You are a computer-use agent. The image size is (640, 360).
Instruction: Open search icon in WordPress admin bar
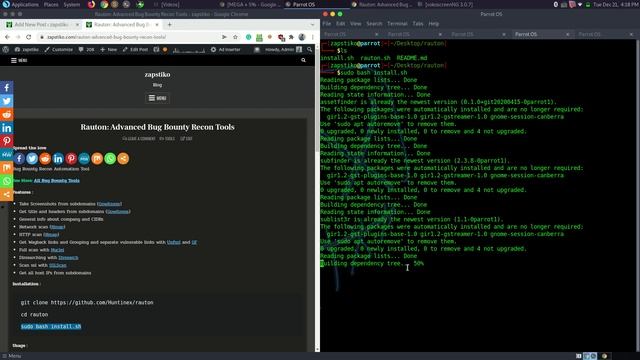point(309,49)
